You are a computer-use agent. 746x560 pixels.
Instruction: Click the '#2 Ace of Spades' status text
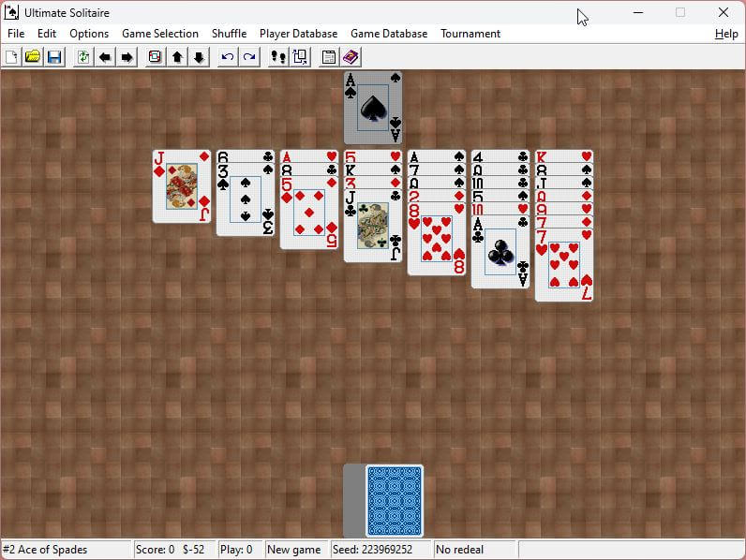coord(45,550)
